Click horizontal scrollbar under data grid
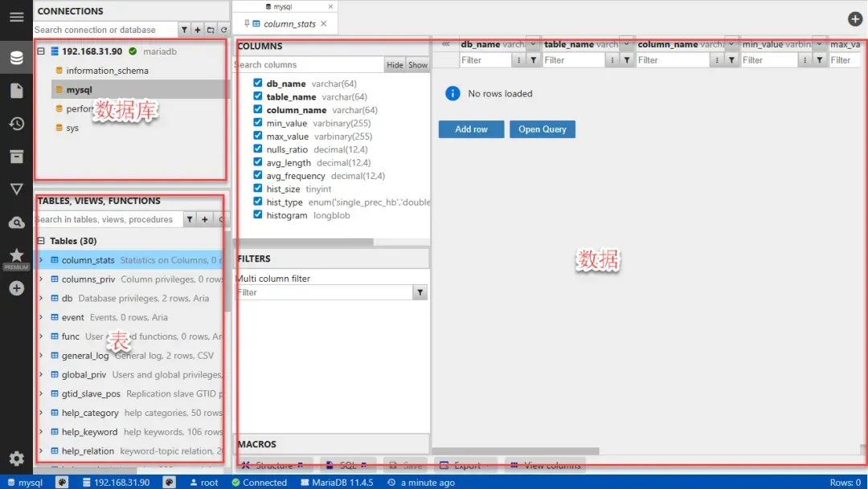 516,450
